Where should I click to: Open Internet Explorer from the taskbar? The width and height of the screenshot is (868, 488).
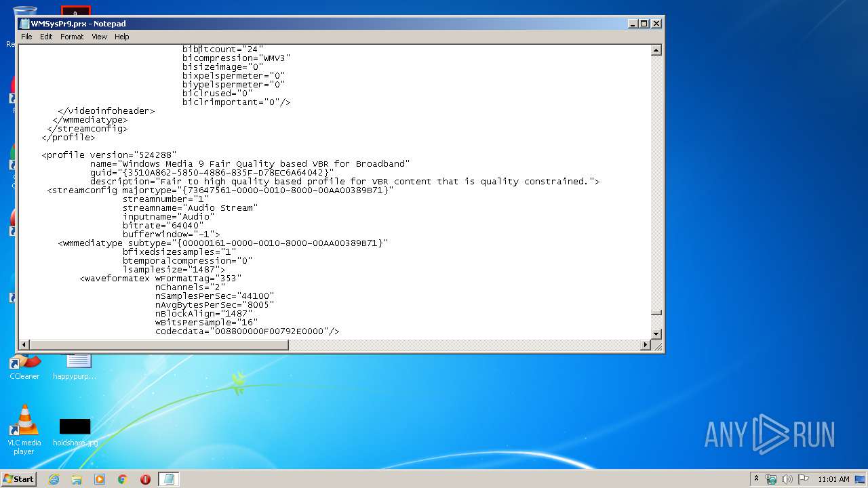(54, 479)
